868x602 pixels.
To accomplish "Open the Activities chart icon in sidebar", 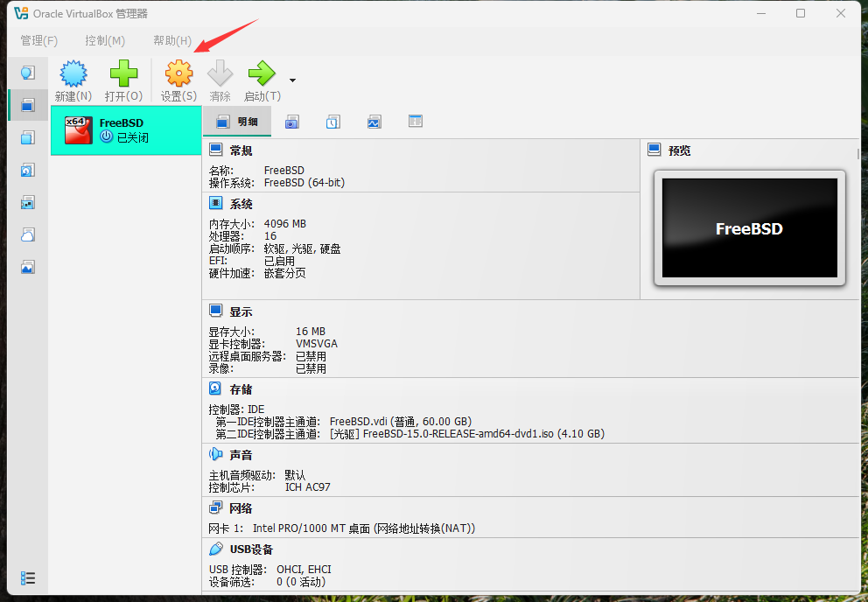I will pos(28,268).
